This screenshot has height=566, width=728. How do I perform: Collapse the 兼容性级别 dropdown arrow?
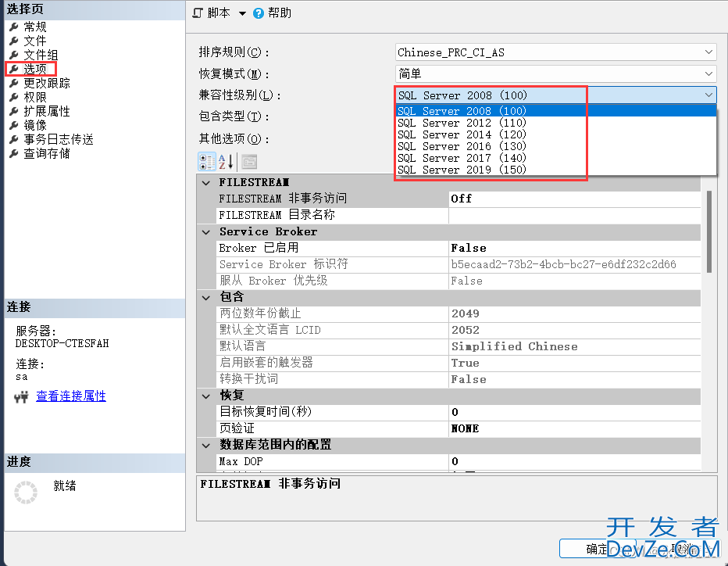(708, 95)
